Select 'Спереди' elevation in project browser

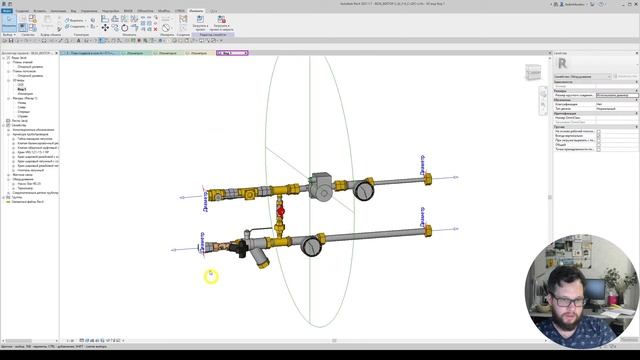(x=23, y=112)
